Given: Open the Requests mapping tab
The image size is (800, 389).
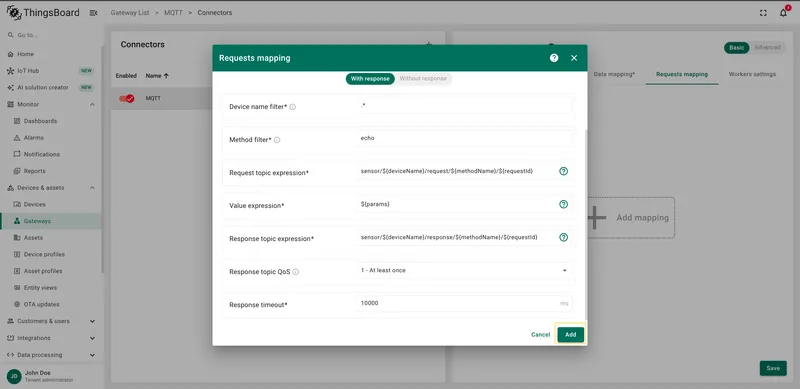Looking at the screenshot, I should 682,75.
